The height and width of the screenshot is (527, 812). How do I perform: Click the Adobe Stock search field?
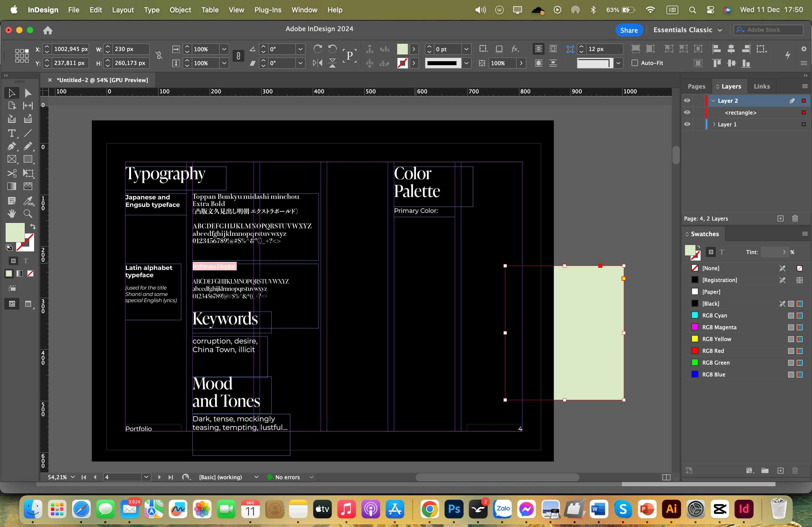coord(772,30)
